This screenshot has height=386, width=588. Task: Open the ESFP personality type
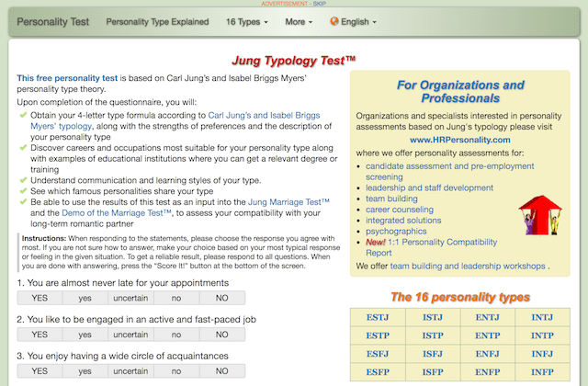click(378, 372)
